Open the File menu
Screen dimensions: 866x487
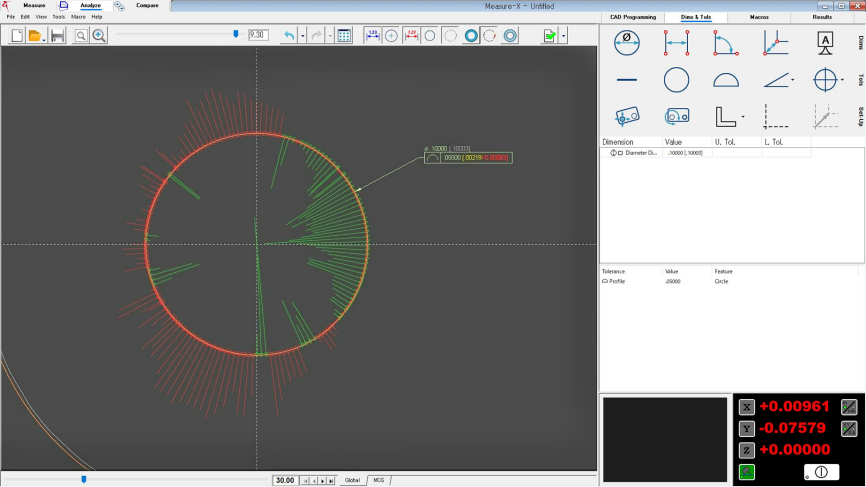click(10, 17)
